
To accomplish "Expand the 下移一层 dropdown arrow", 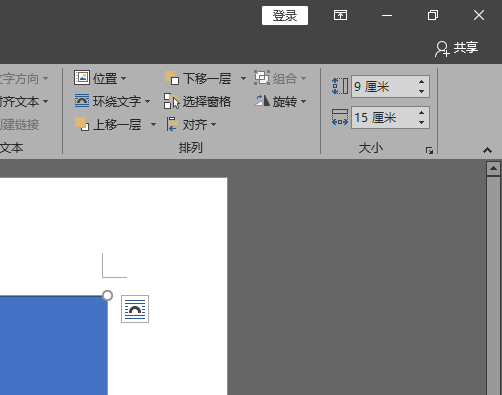I will [243, 79].
